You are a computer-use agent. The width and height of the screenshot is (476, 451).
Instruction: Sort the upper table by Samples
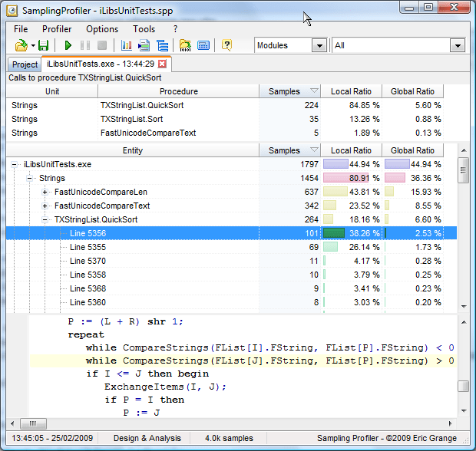pyautogui.click(x=289, y=91)
